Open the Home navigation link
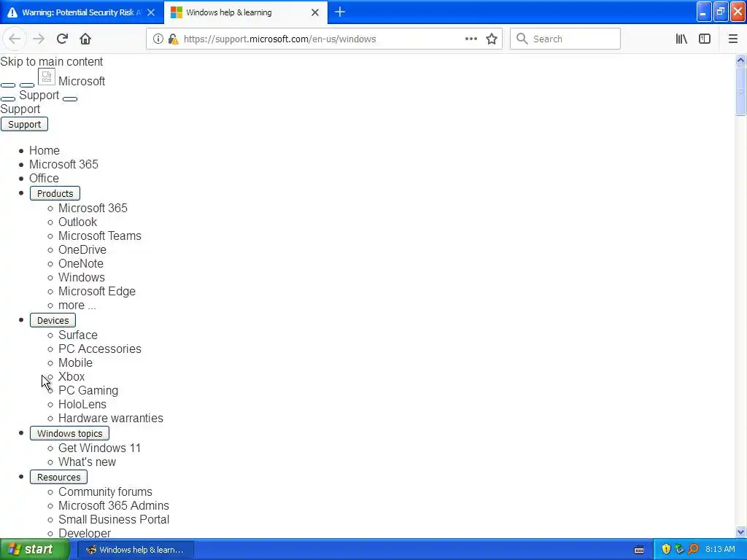 tap(44, 150)
